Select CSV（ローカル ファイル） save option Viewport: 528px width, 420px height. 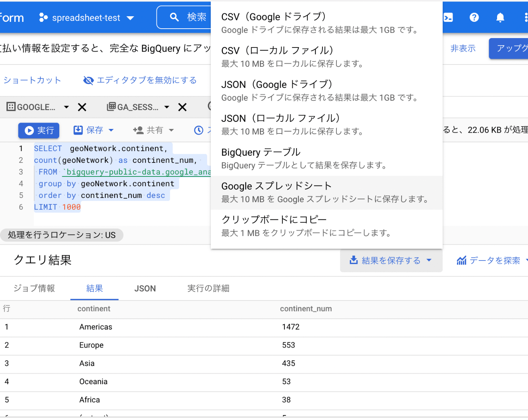coord(327,57)
